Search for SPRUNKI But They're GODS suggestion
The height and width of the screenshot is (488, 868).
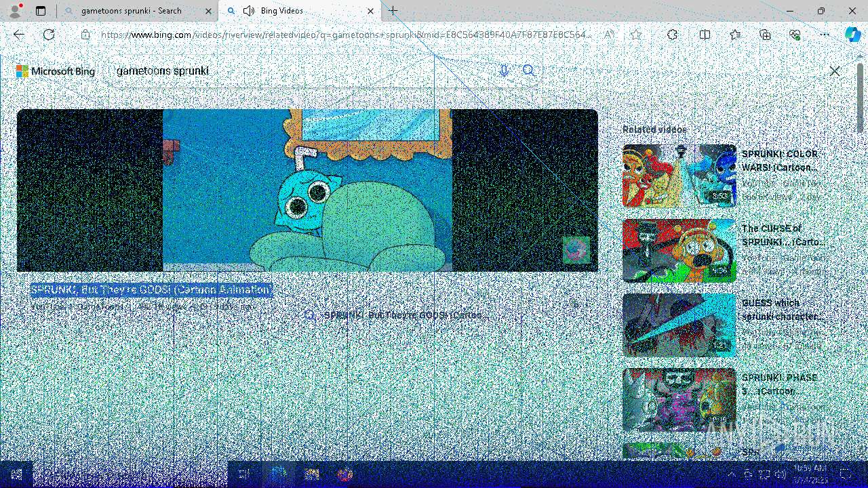[395, 315]
